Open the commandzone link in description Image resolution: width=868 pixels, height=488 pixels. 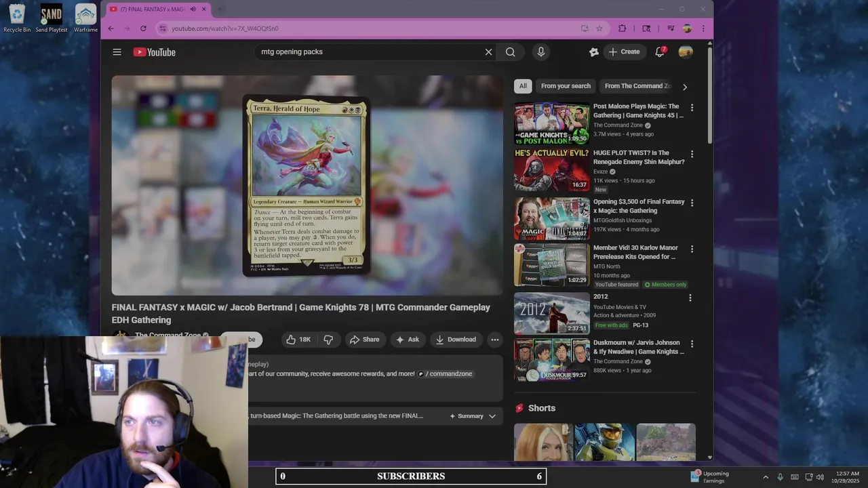(446, 374)
